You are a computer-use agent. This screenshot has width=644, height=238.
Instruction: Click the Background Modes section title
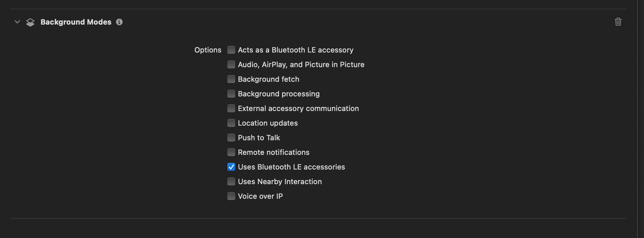[76, 22]
